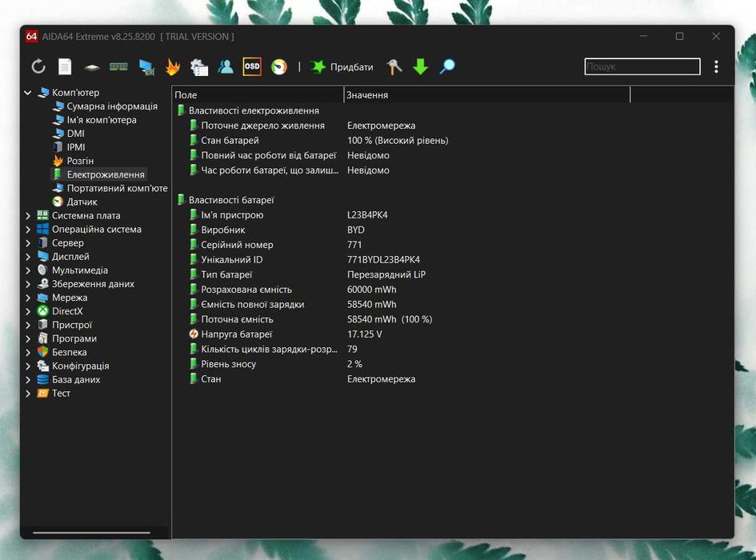
Task: Click the key license icon
Action: [394, 66]
